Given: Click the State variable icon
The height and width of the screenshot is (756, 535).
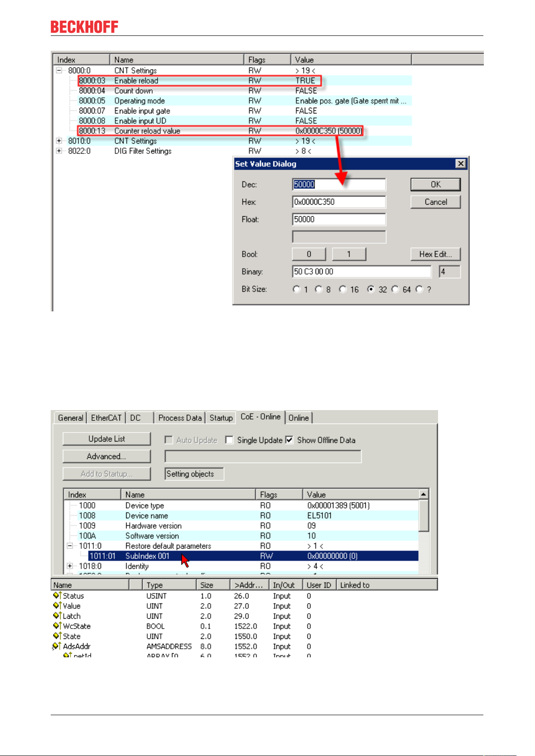Looking at the screenshot, I should [57, 636].
